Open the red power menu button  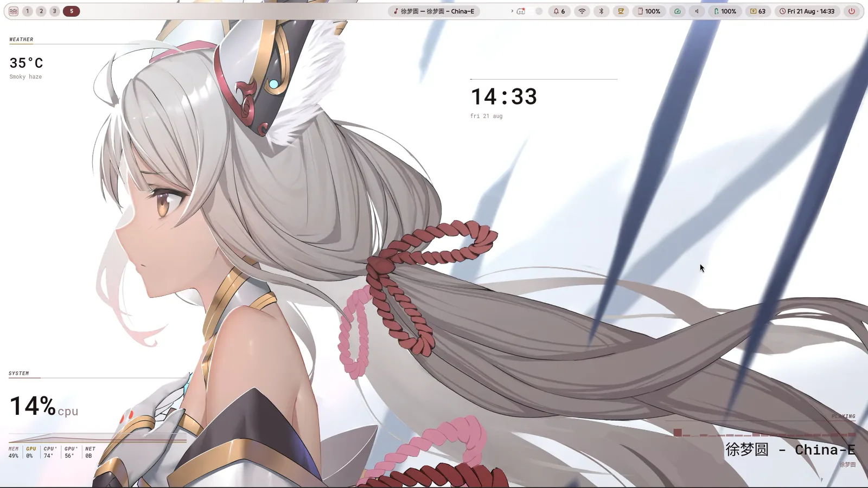852,11
